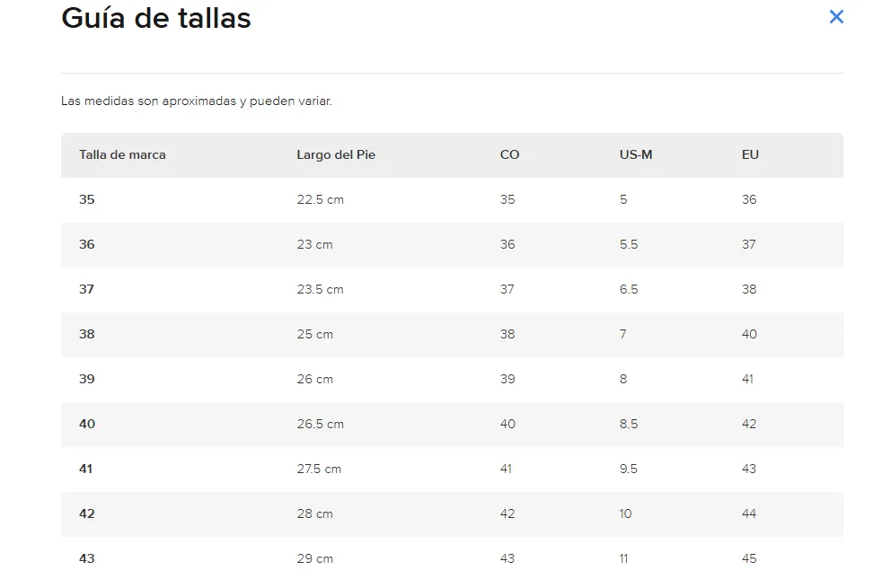Viewport: 873px width, 588px height.
Task: Select brand size 43 row label
Action: point(87,558)
